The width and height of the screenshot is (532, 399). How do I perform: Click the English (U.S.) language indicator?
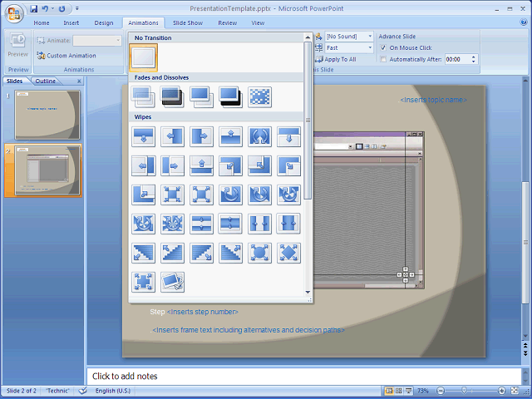(113, 391)
